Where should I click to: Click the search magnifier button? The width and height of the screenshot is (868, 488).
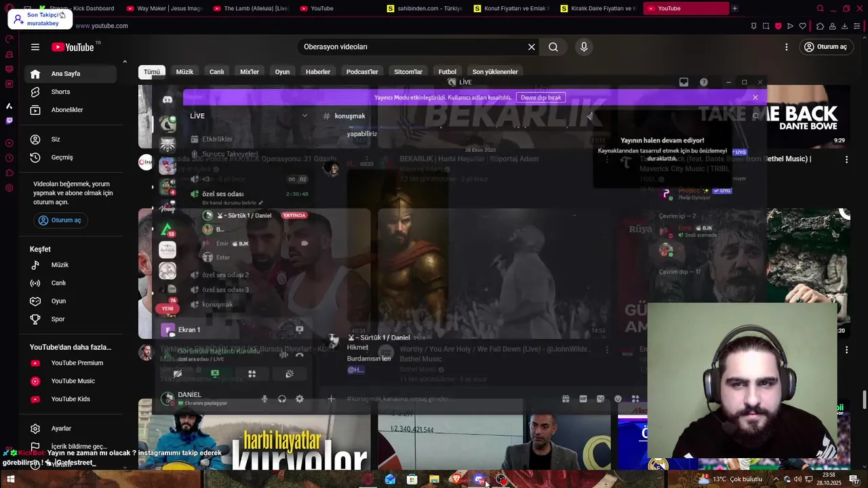click(x=553, y=47)
